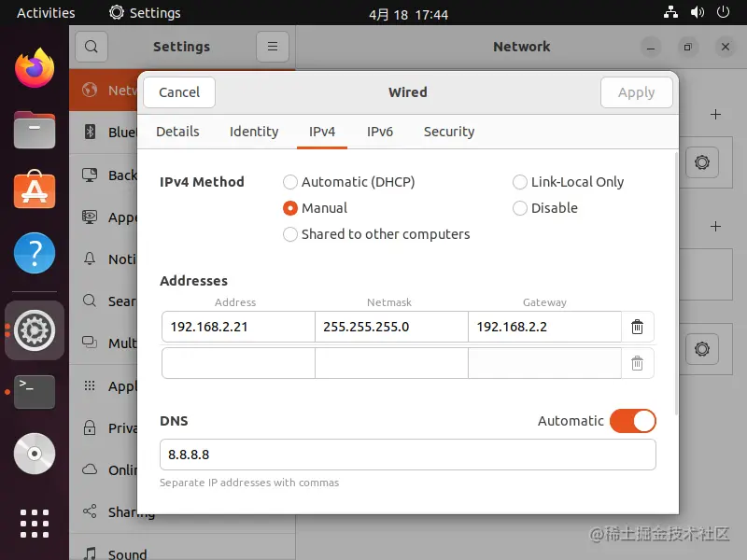747x560 pixels.
Task: Open the clock and calendar dropdown
Action: [x=408, y=14]
